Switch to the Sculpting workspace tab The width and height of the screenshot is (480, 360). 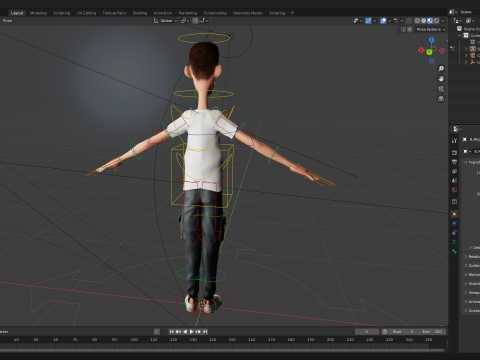click(x=62, y=13)
